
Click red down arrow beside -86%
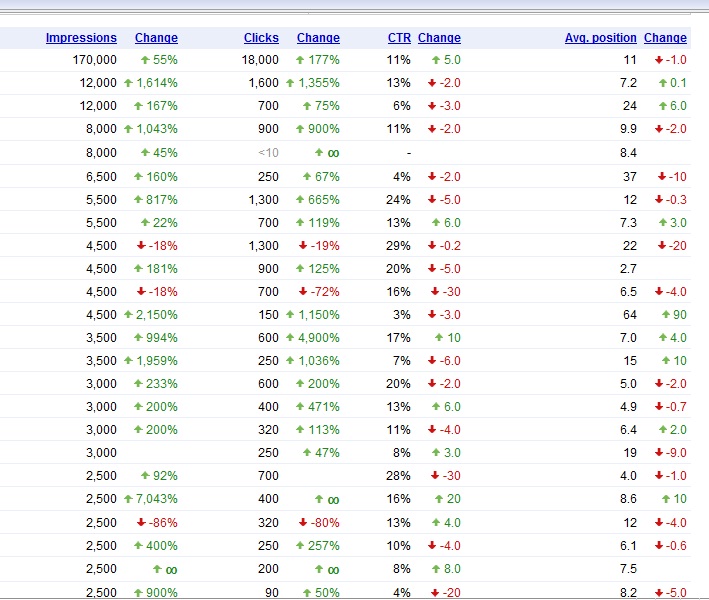[x=141, y=523]
